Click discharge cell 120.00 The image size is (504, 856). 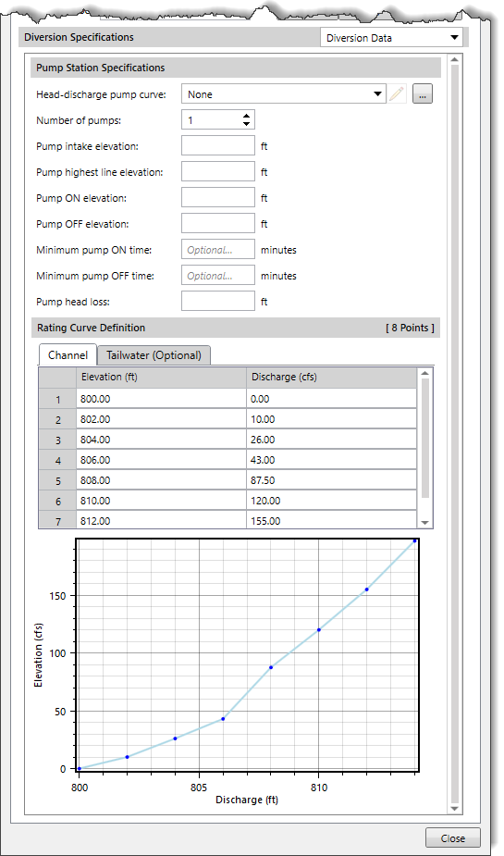click(x=331, y=501)
